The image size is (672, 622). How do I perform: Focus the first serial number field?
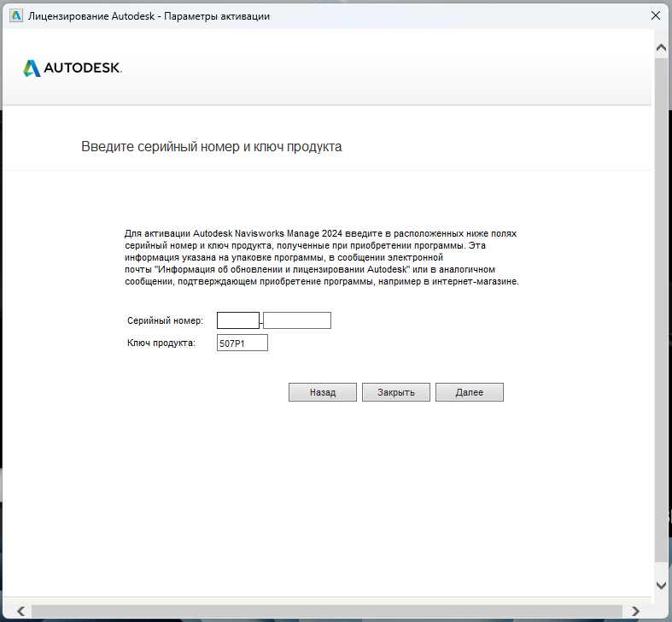[238, 320]
